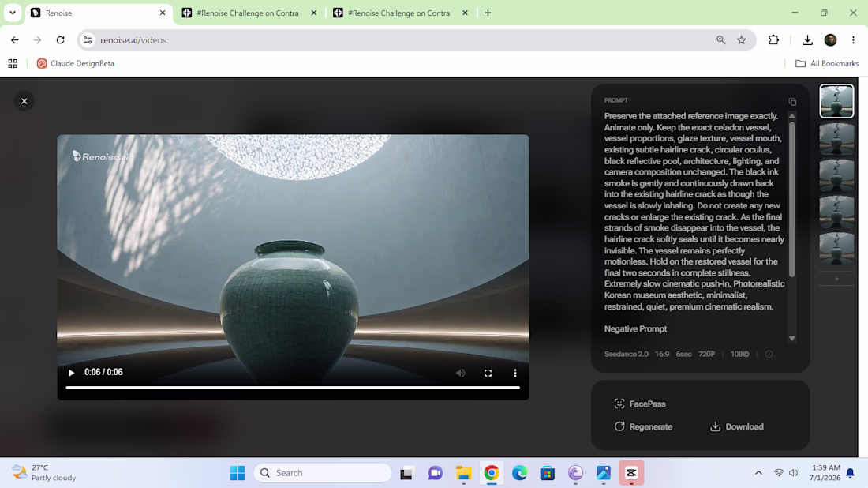Copy the prompt text with copy icon

click(792, 102)
